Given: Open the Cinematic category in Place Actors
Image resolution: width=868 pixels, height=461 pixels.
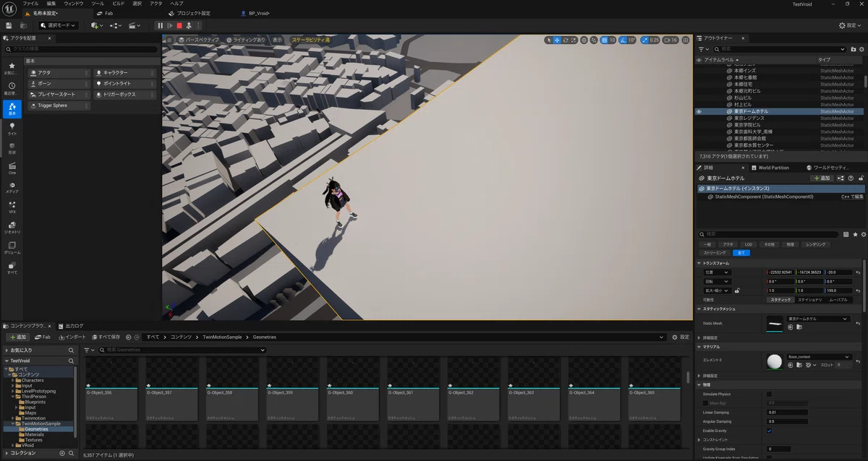Looking at the screenshot, I should (x=12, y=167).
